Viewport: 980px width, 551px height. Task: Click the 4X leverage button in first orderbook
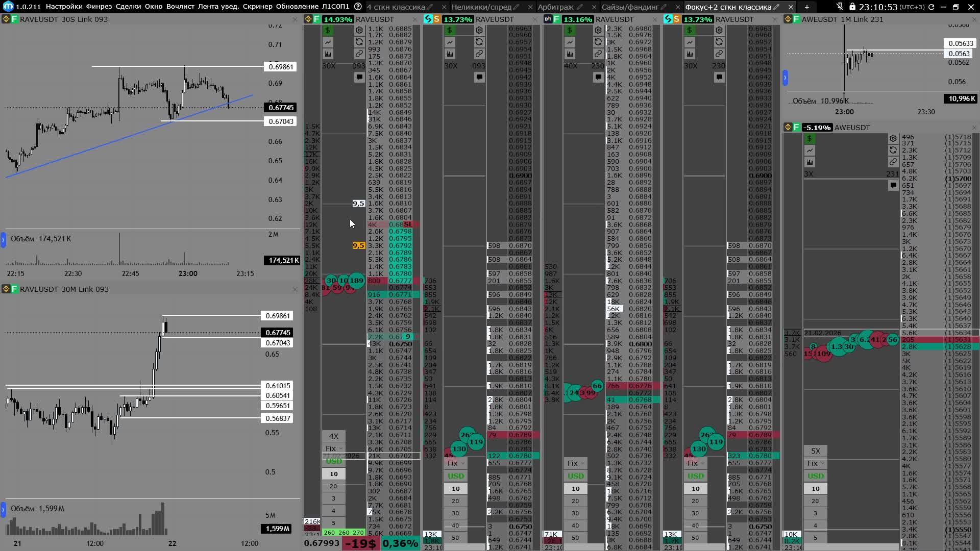(x=333, y=436)
